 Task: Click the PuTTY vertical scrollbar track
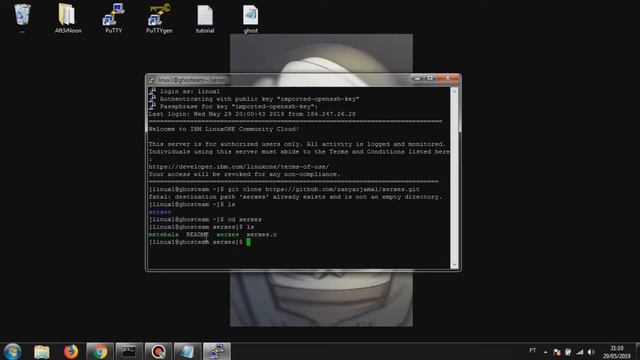tap(454, 178)
